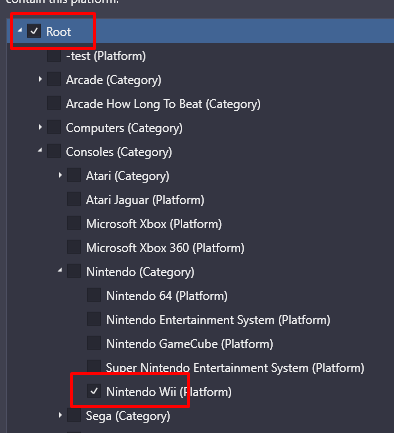This screenshot has height=433, width=394.
Task: Check the -test (Platform) checkbox
Action: pyautogui.click(x=54, y=55)
